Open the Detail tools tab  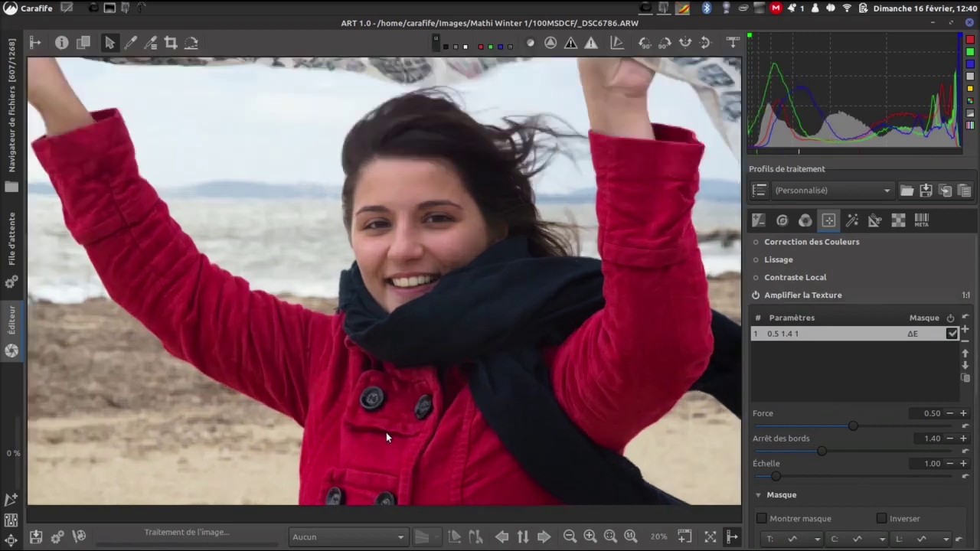click(782, 220)
